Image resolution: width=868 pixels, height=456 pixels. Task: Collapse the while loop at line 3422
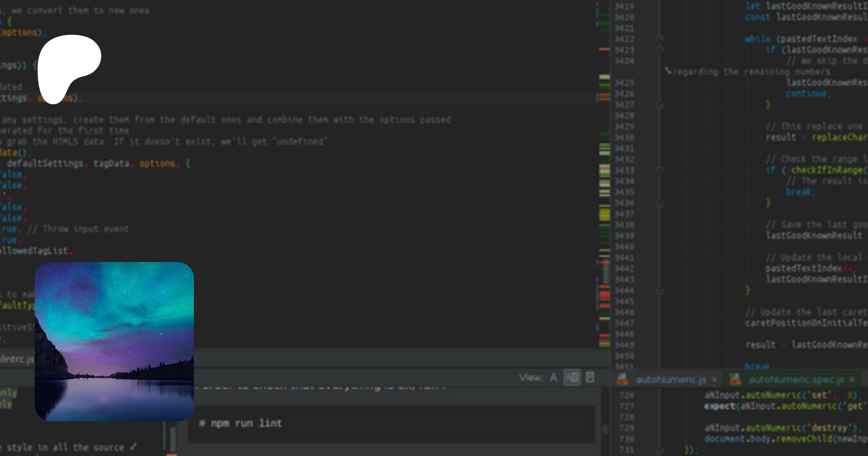(x=660, y=39)
